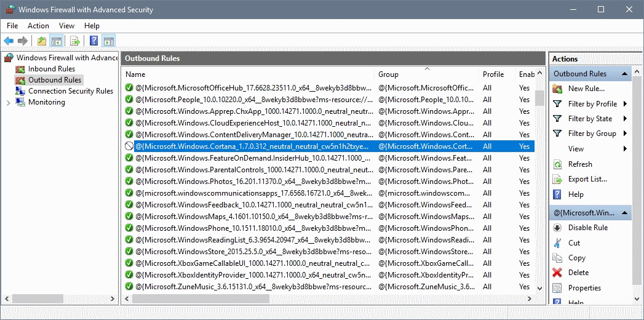Click the red Delete X icon

557,273
